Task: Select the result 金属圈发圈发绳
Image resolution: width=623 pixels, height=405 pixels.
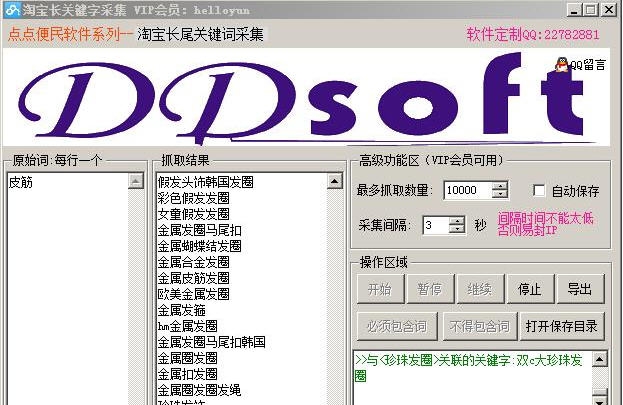Action: (199, 390)
